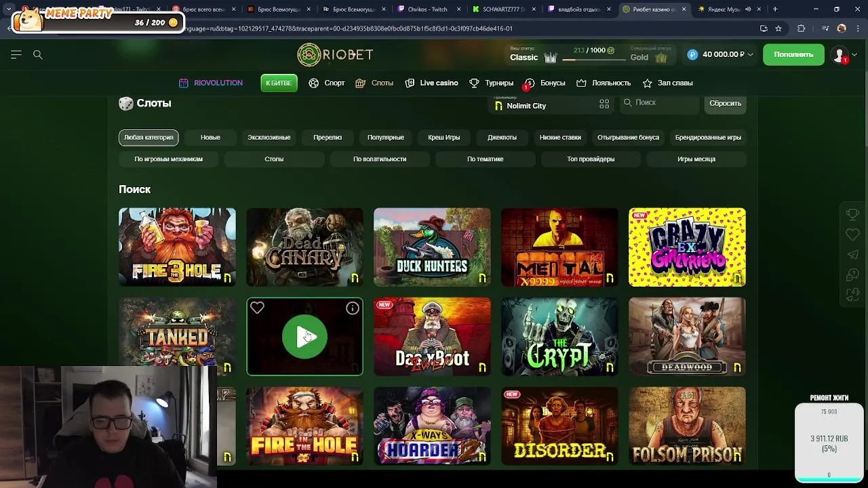Focus the Поиск game search field
Image resolution: width=868 pixels, height=488 pixels.
[660, 103]
